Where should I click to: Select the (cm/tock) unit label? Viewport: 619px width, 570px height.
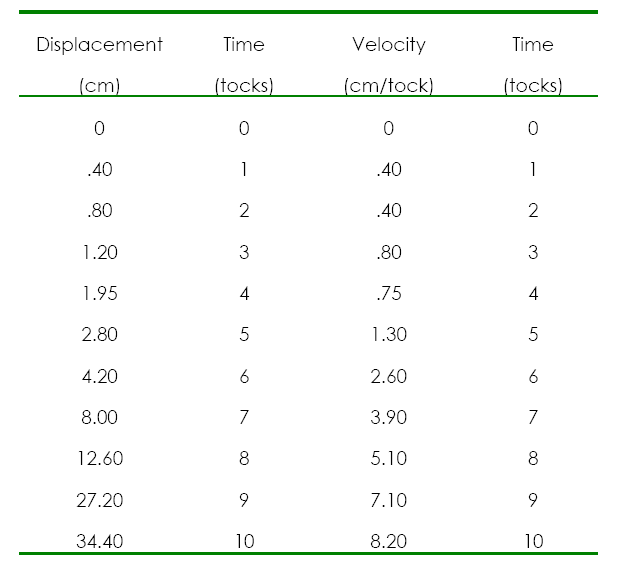[389, 86]
